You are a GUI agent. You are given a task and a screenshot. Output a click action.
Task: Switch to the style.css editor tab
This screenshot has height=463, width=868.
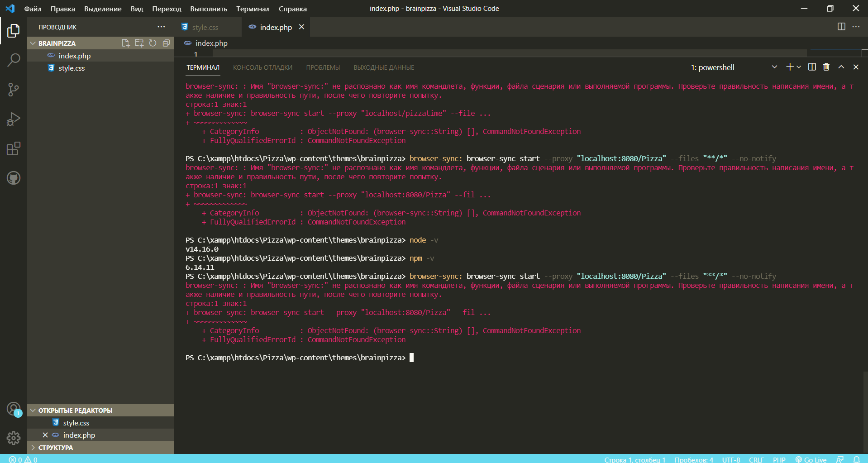pos(208,27)
